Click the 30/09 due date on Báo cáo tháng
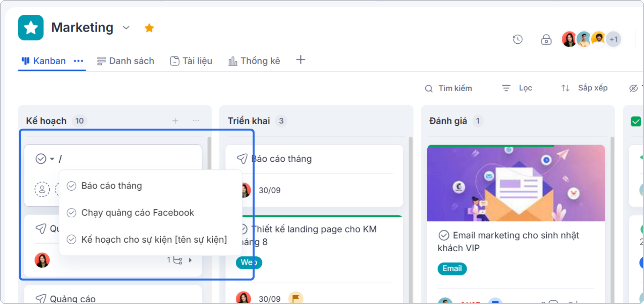The image size is (644, 304). coord(270,190)
